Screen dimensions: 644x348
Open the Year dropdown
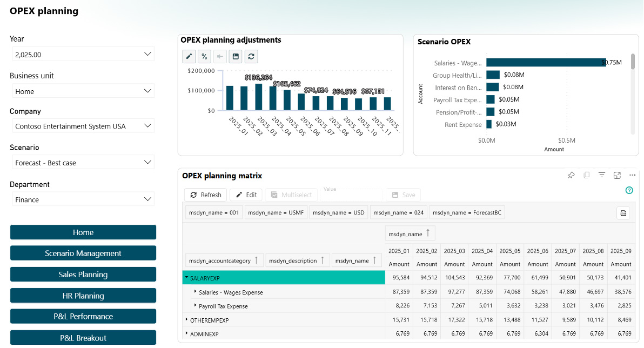coord(83,54)
